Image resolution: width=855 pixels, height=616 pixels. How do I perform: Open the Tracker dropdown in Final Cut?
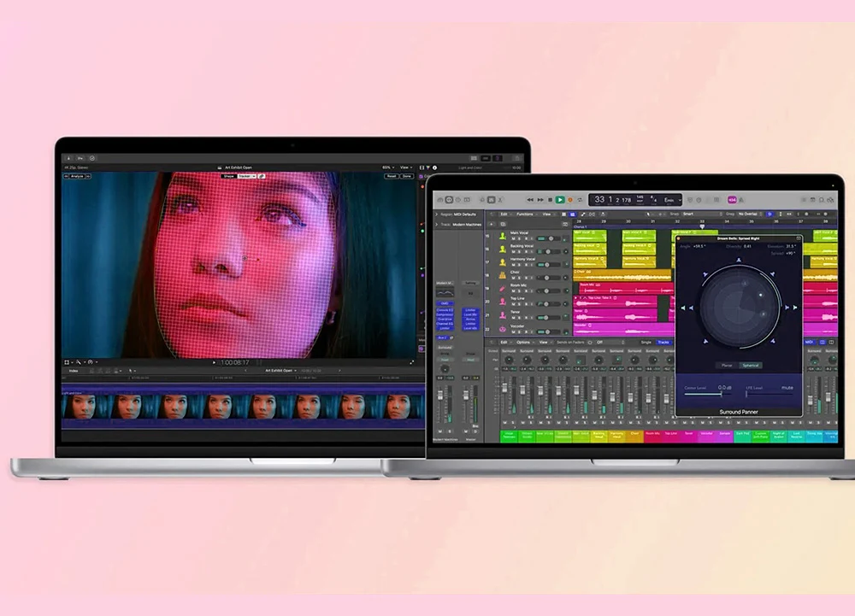(x=247, y=176)
